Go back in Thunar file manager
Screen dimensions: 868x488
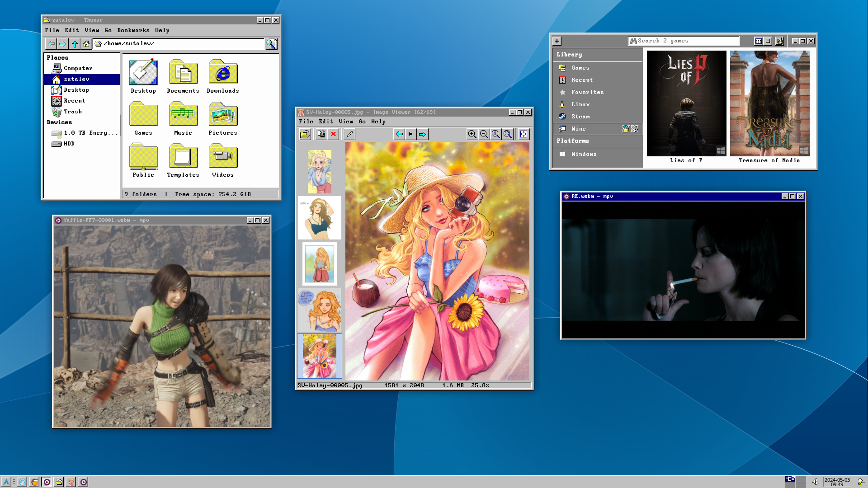point(51,44)
